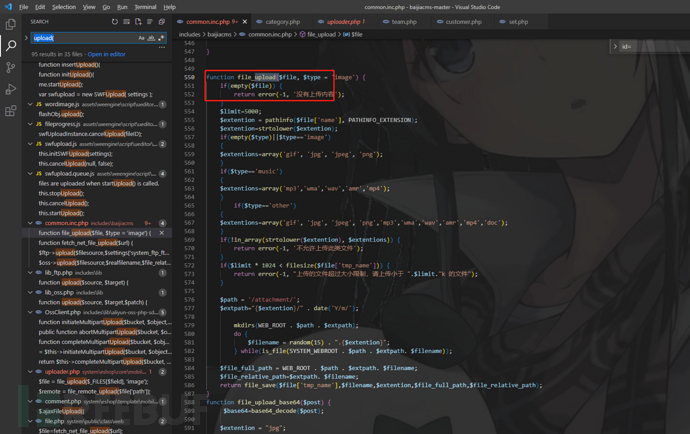690x434 pixels.
Task: Select result me.startUpload()
Action: point(60,85)
